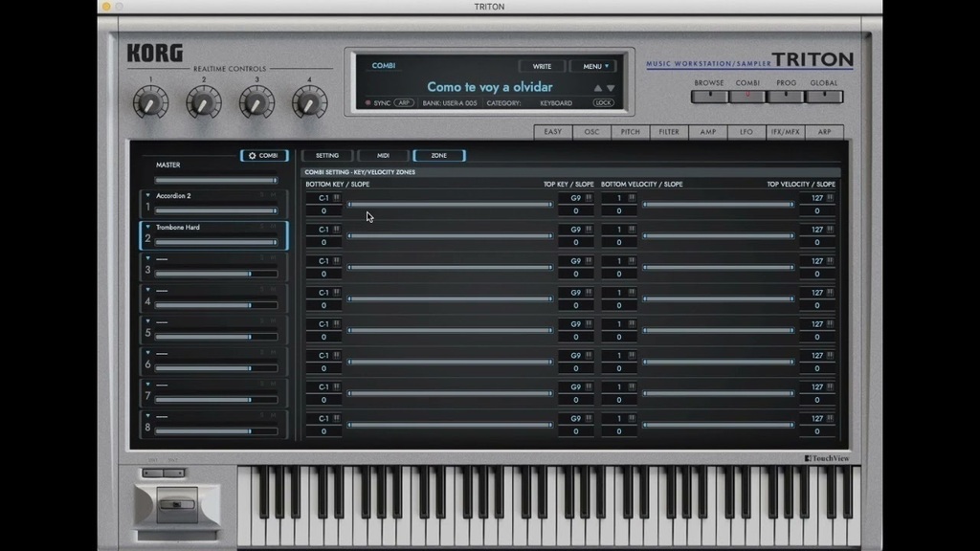Open GLOBAL mode button
Screen dimensions: 980x551
click(824, 97)
